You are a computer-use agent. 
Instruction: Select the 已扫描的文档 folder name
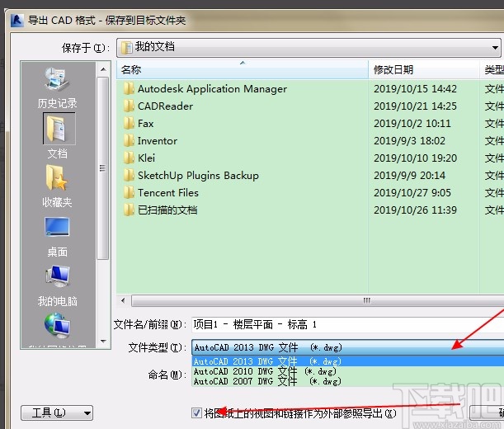point(167,210)
